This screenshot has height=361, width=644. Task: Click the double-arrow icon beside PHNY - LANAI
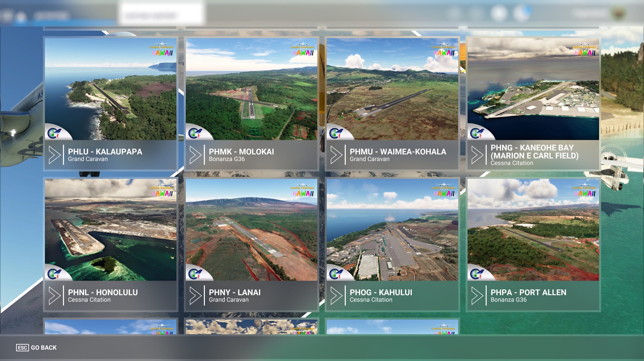point(195,296)
